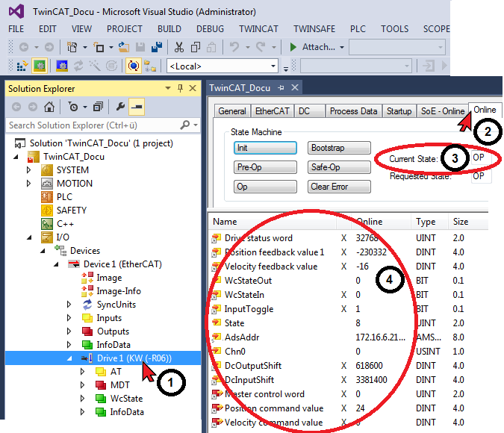Click the Copy icon in toolbar
This screenshot has height=433, width=504.
coord(196,47)
